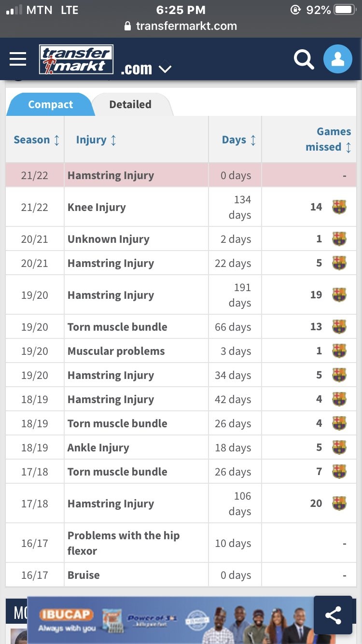Tap the search magnifier icon
This screenshot has height=644, width=362.
[304, 59]
